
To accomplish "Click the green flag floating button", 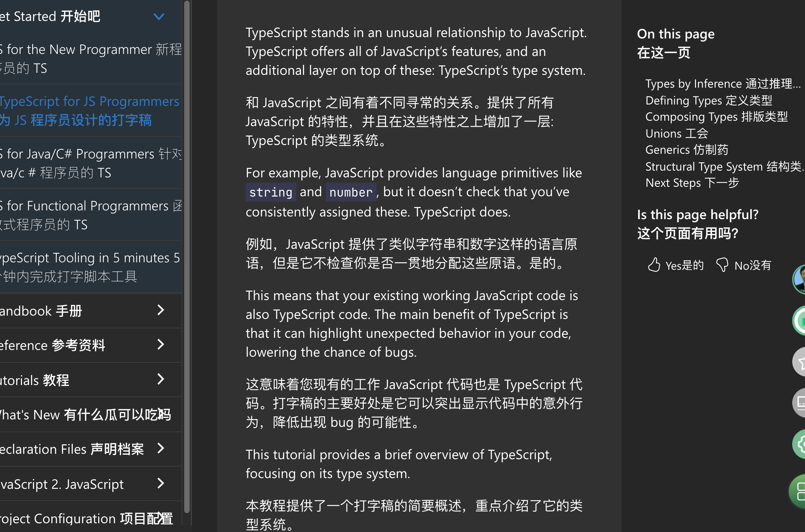I will pyautogui.click(x=800, y=321).
